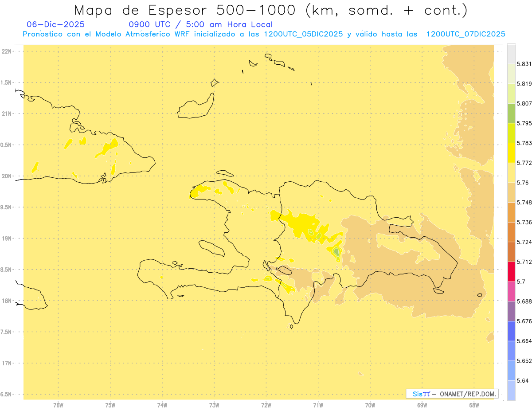Click the colorbar value 5.688
Viewport: 532px width, 411px height.
coord(524,301)
